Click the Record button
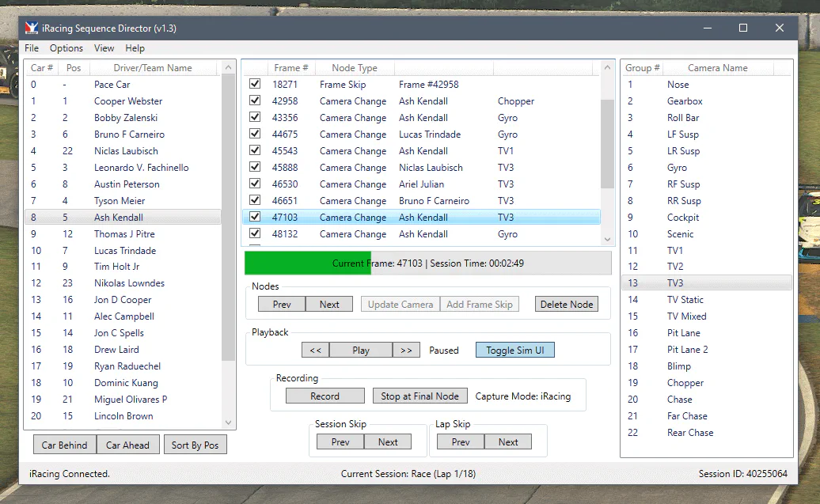 tap(325, 396)
